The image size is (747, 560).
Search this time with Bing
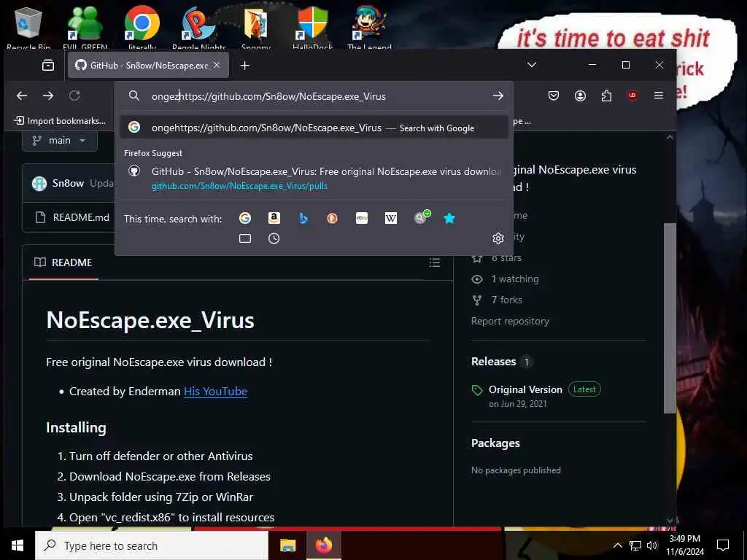tap(303, 218)
